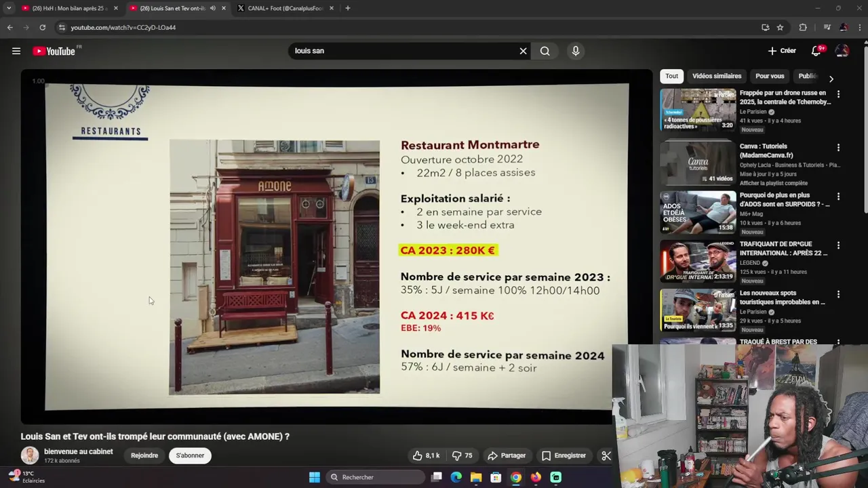Open Windows Start menu
This screenshot has width=868, height=488.
coord(314,477)
